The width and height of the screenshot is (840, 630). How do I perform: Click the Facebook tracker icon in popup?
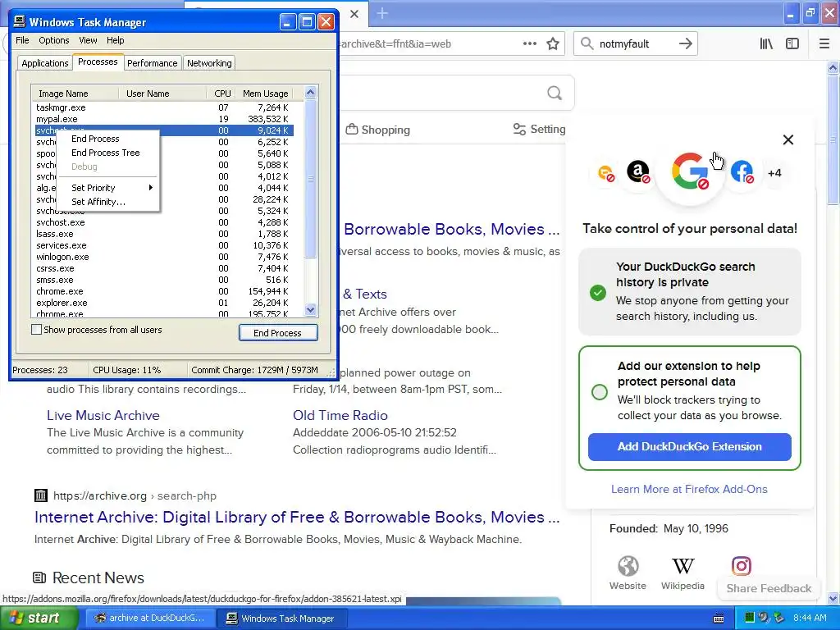(742, 172)
